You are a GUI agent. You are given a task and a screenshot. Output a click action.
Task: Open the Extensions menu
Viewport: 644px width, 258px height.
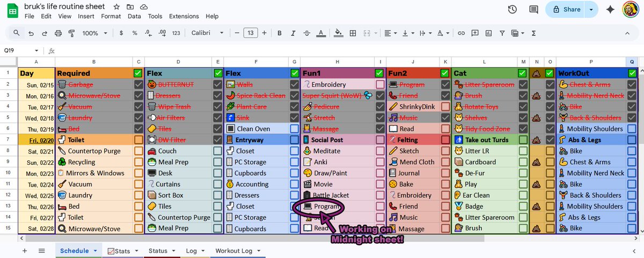pyautogui.click(x=184, y=16)
